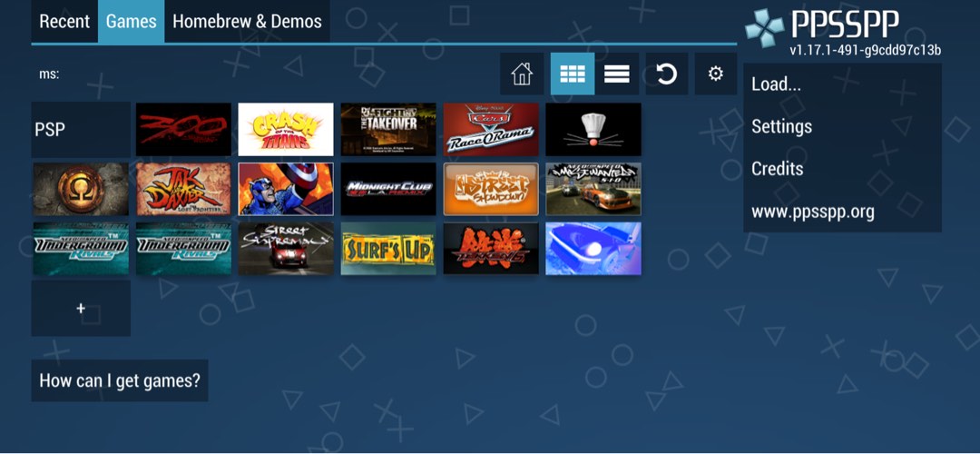Open Credits in the side menu
The width and height of the screenshot is (980, 454).
(842, 169)
